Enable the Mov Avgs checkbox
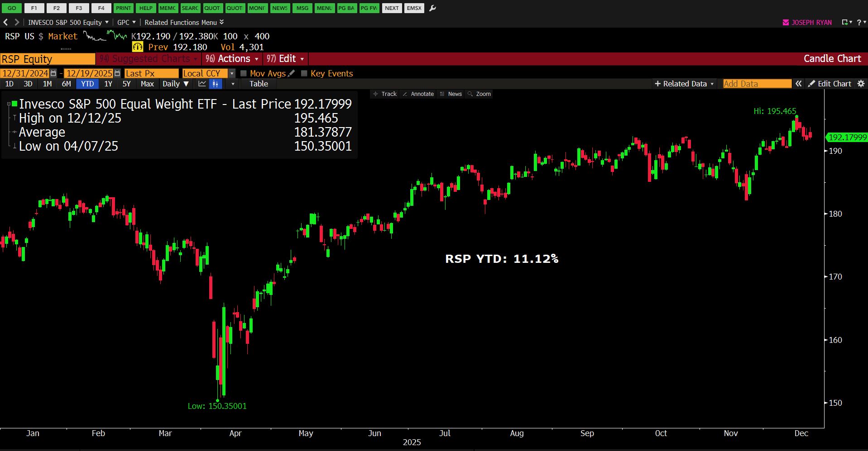The width and height of the screenshot is (868, 451). pyautogui.click(x=244, y=73)
